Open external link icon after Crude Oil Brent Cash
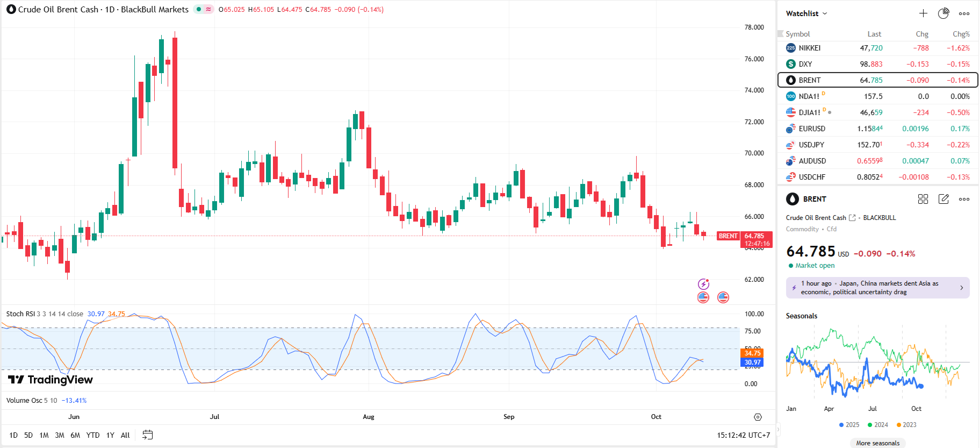The height and width of the screenshot is (448, 980). click(852, 218)
